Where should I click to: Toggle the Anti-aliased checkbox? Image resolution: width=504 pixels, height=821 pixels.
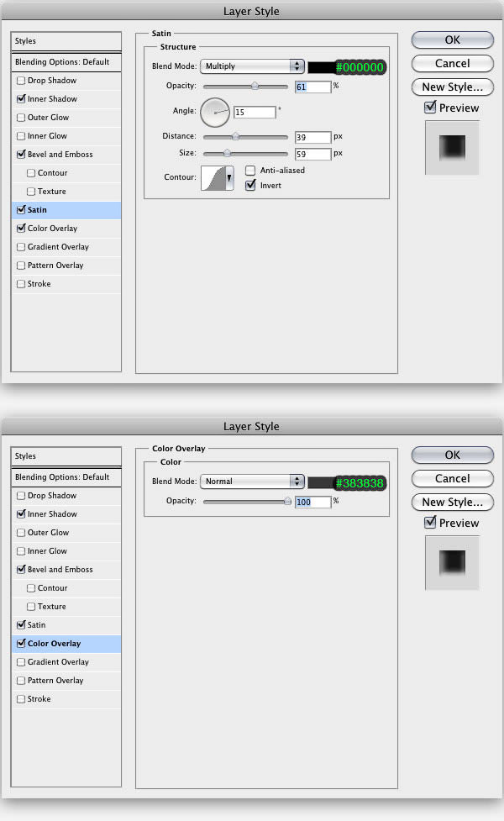coord(250,171)
